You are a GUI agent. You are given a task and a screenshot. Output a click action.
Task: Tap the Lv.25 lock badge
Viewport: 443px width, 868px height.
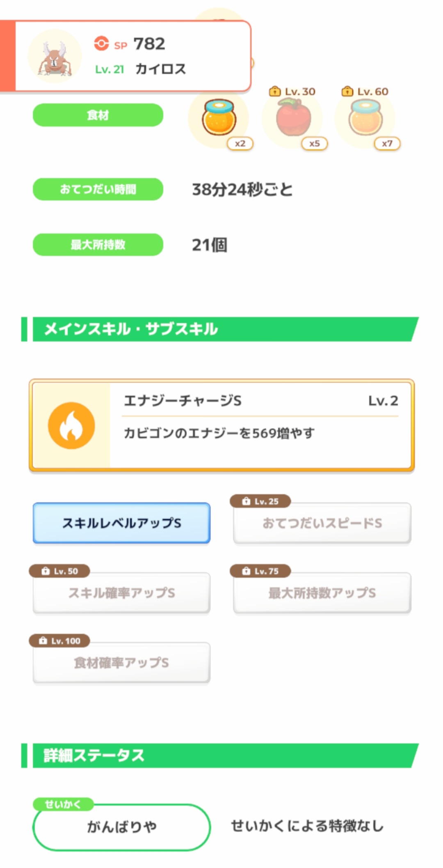[x=260, y=501]
